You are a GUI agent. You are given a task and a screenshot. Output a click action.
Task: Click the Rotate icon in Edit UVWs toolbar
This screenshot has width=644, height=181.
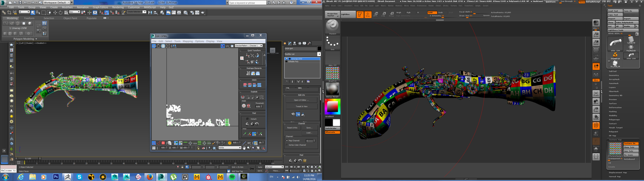tap(158, 46)
